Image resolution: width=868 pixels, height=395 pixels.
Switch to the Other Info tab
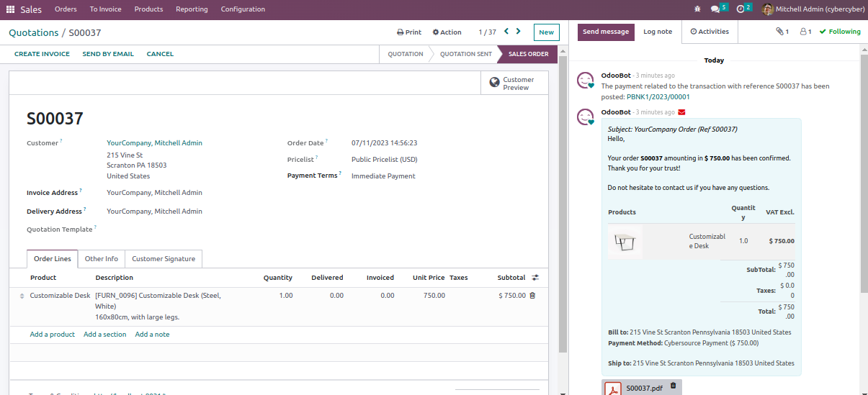[102, 259]
